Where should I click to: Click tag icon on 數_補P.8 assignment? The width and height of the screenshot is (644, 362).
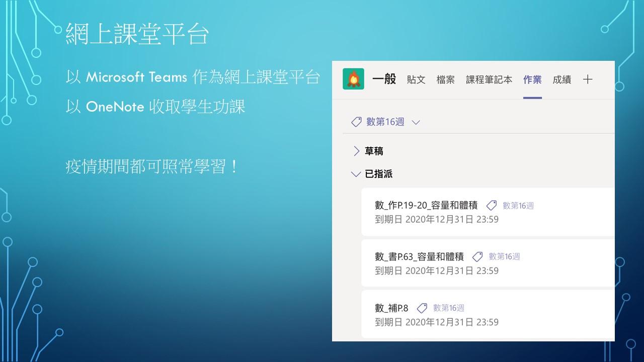tap(422, 308)
